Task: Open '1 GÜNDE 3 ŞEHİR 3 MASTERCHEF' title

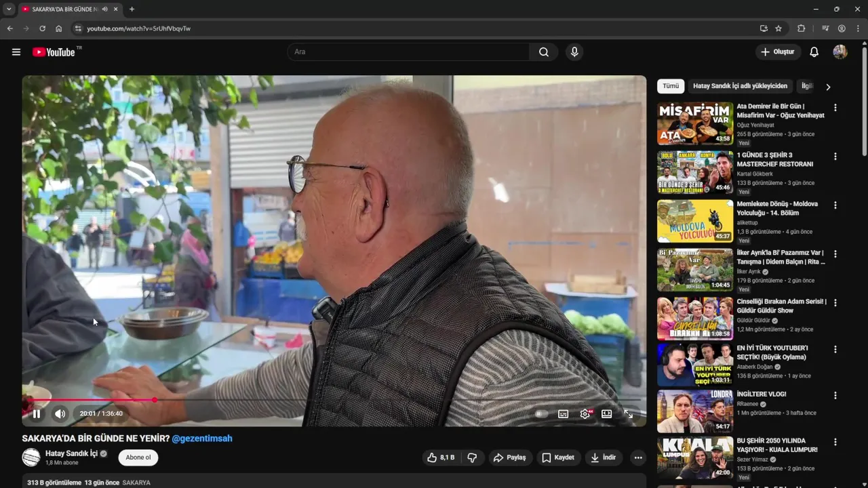Action: [775, 160]
